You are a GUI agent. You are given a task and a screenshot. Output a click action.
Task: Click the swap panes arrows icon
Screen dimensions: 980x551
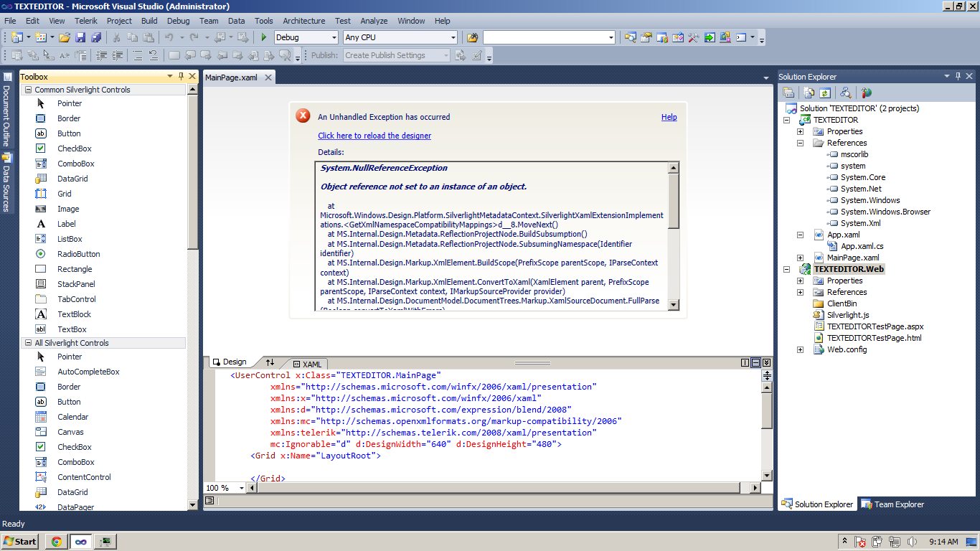[x=270, y=362]
